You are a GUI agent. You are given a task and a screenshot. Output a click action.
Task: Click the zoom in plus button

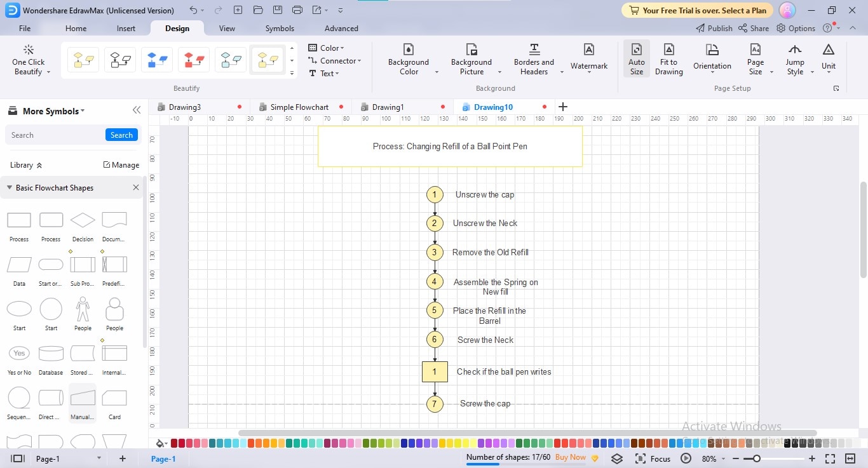click(x=811, y=458)
